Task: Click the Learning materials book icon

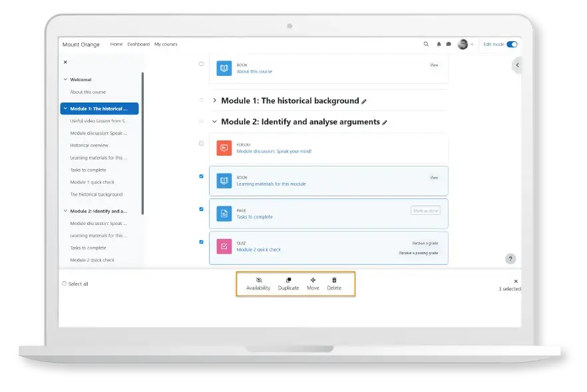Action: point(224,181)
